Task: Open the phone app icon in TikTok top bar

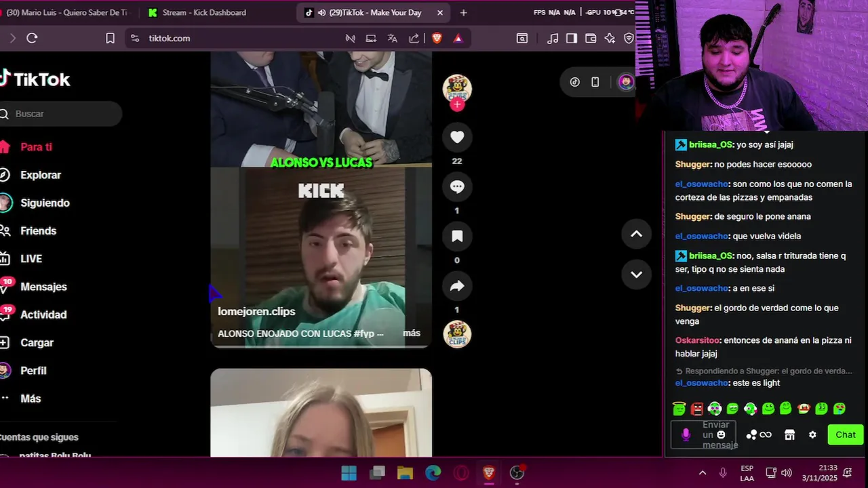Action: click(x=595, y=82)
